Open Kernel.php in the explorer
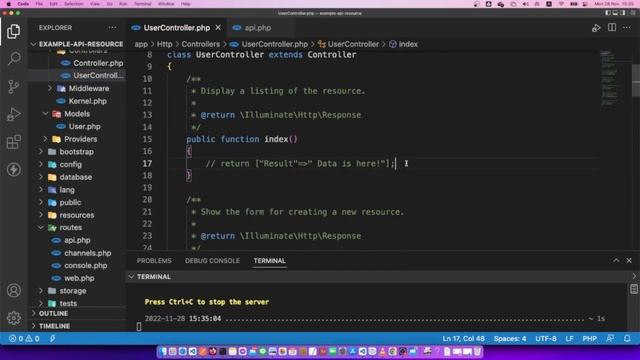This screenshot has height=360, width=640. point(87,101)
